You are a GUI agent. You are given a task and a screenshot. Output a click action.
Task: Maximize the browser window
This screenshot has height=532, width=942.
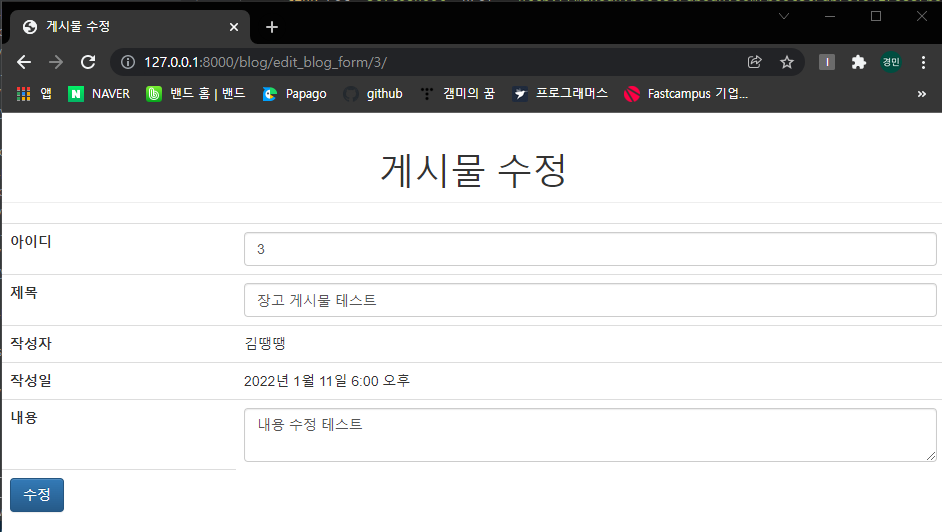876,16
